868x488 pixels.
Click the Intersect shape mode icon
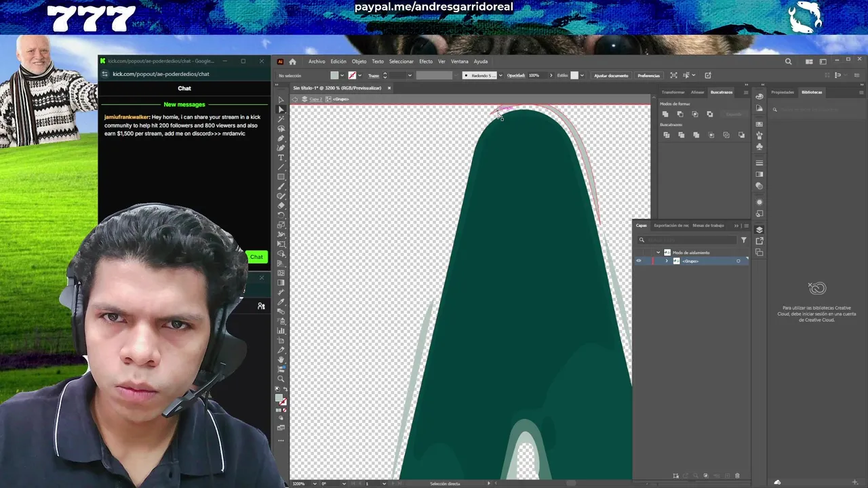pos(695,114)
